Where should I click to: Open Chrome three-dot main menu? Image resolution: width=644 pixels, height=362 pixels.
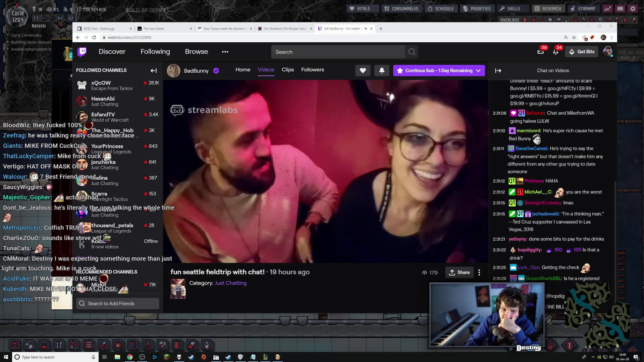611,38
